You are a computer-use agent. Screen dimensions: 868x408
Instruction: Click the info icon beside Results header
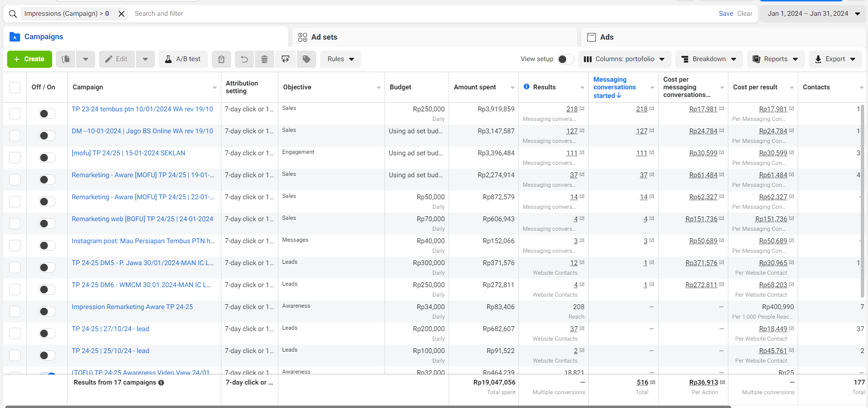point(527,87)
